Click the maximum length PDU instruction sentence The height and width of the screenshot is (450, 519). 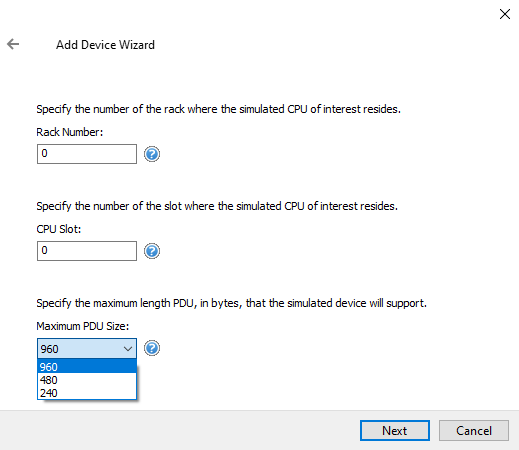pos(231,303)
